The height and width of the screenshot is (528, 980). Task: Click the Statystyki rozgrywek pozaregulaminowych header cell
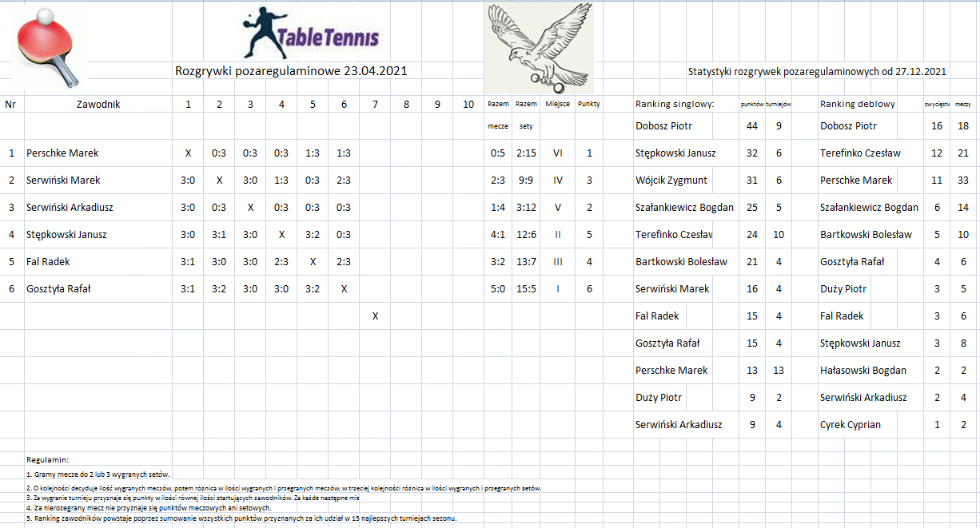[x=818, y=71]
